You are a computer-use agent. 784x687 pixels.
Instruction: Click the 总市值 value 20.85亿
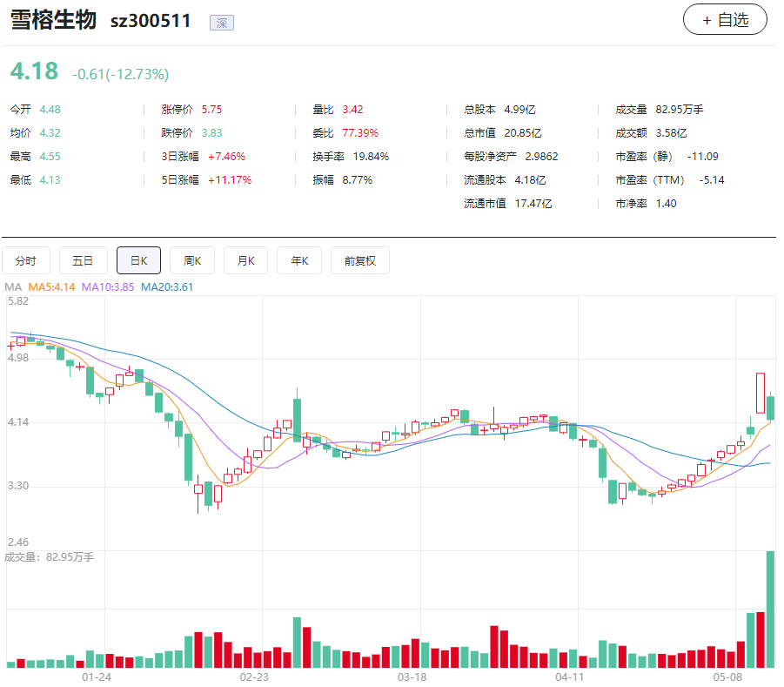(523, 133)
